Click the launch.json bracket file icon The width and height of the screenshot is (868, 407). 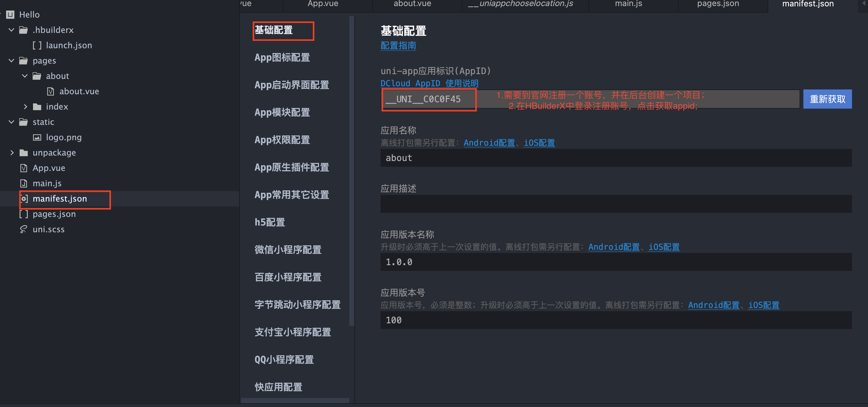pyautogui.click(x=37, y=45)
